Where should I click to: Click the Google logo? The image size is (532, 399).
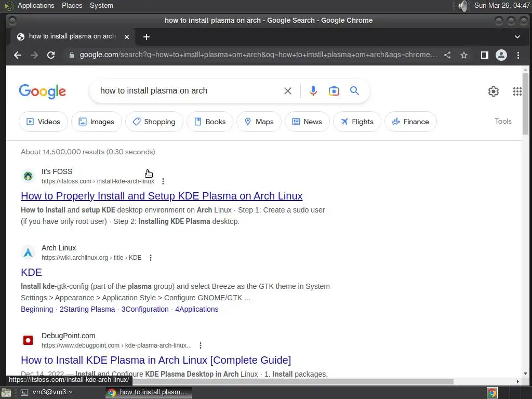tap(43, 91)
